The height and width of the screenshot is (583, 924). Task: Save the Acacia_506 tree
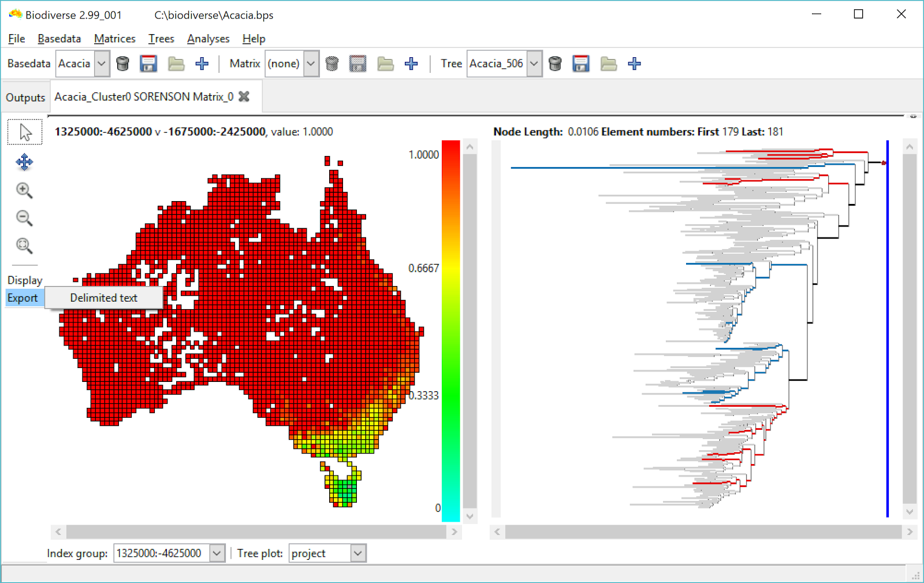(x=581, y=64)
